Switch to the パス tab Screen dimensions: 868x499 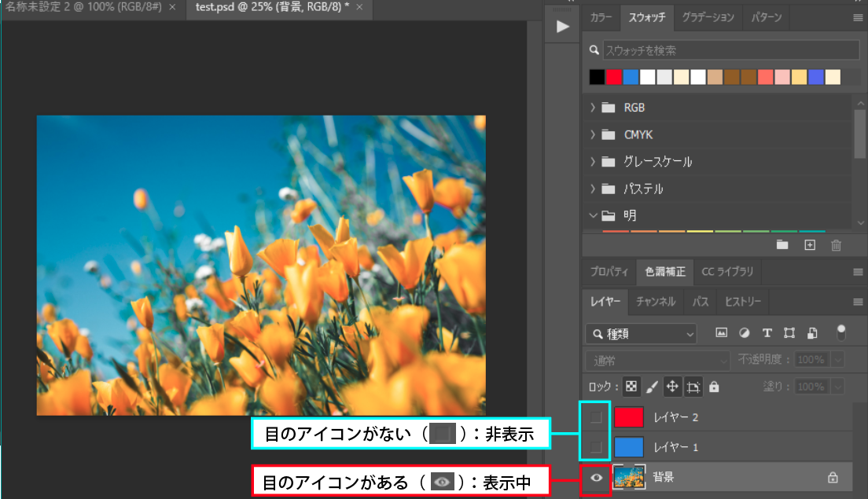[701, 302]
